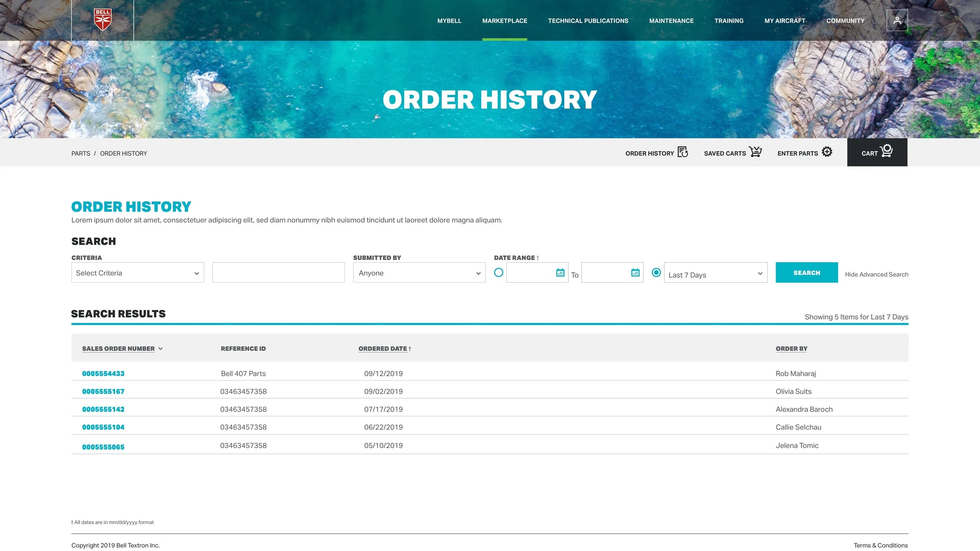Expand the Submitted By Anyone dropdown

click(x=419, y=272)
